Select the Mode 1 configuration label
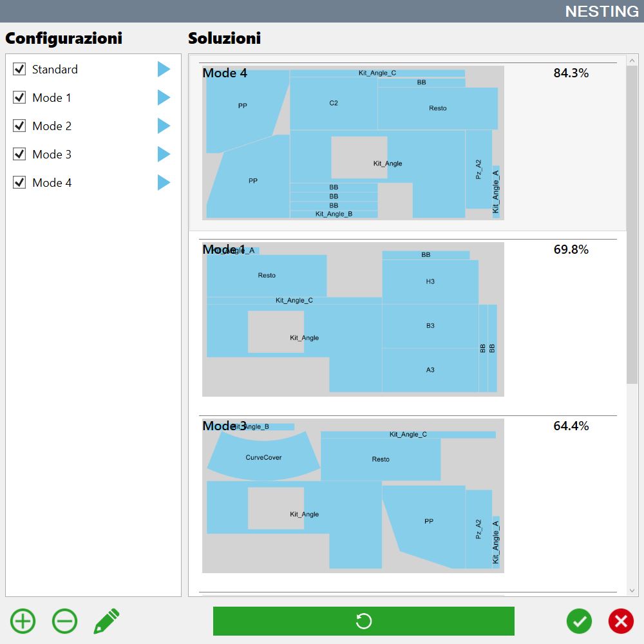Viewport: 644px width, 644px height. coord(52,97)
